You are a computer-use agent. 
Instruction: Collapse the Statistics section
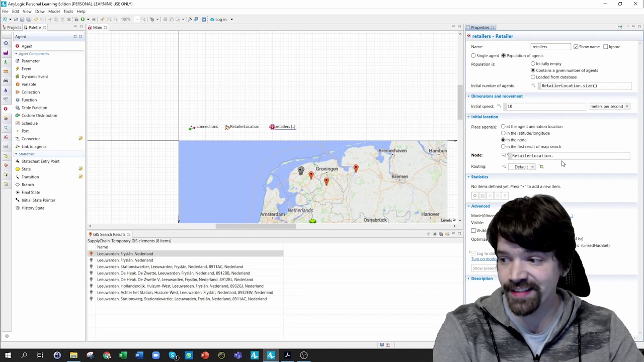tap(468, 177)
